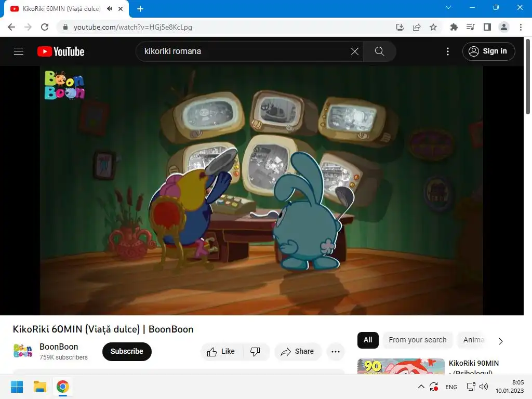Subscribe to the BoonBoon channel

tap(127, 352)
